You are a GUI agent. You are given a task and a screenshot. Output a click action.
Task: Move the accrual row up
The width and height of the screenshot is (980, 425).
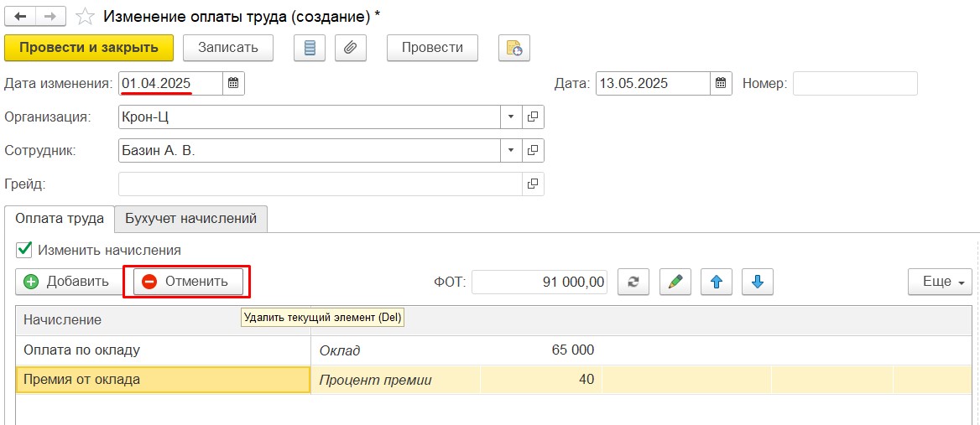(x=717, y=282)
